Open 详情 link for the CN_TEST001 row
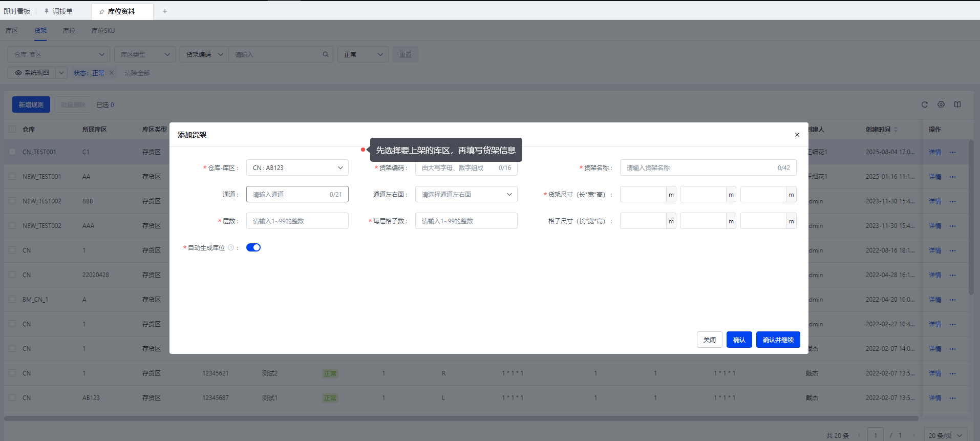Screen dimensions: 980x441 pos(935,152)
